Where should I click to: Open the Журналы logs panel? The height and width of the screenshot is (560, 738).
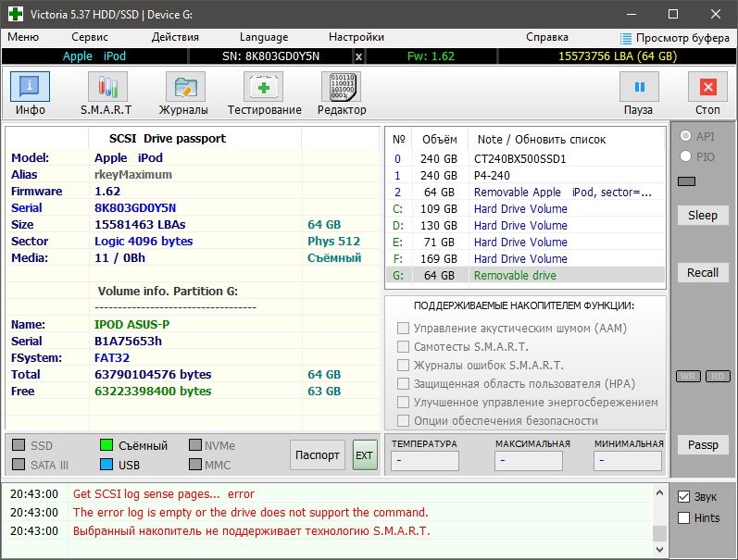[x=185, y=87]
